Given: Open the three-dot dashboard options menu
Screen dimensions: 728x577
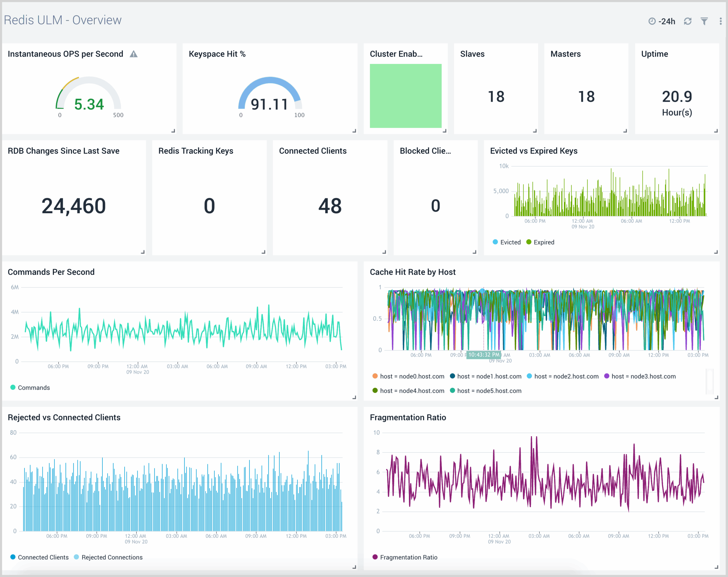Looking at the screenshot, I should tap(720, 21).
